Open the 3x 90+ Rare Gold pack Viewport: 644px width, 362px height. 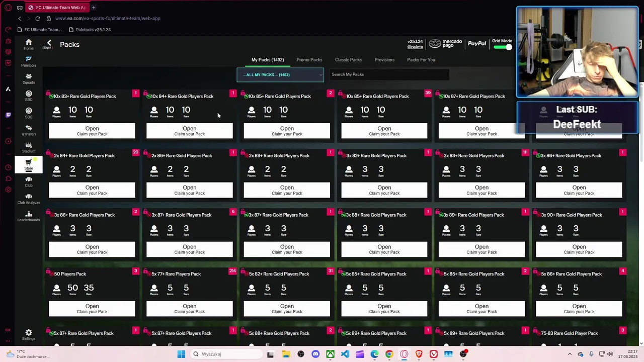tap(579, 249)
